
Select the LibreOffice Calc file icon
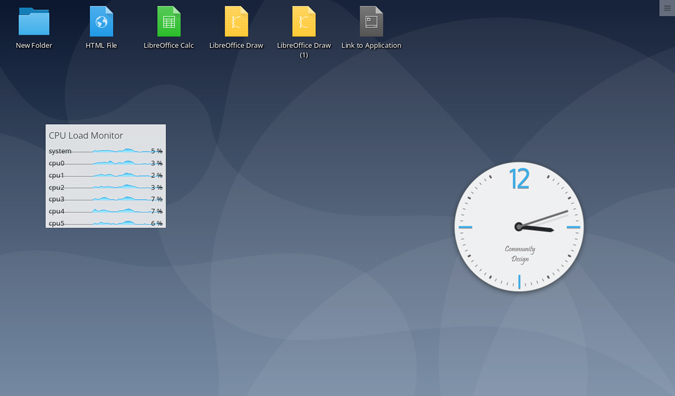[x=169, y=22]
